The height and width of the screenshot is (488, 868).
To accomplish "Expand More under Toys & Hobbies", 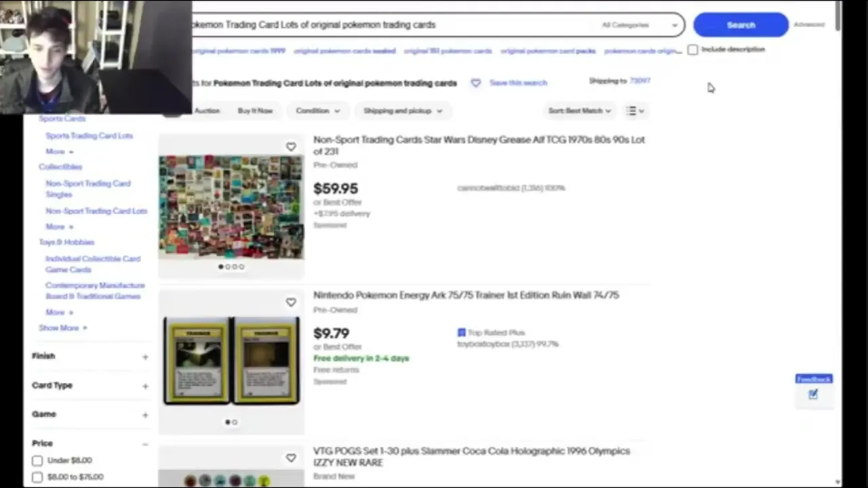I will click(x=59, y=312).
